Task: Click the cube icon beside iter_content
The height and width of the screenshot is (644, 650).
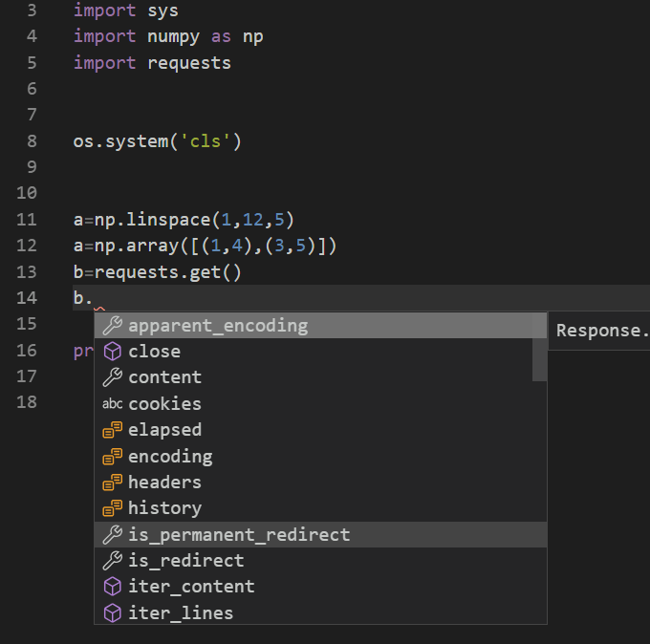Action: point(113,587)
